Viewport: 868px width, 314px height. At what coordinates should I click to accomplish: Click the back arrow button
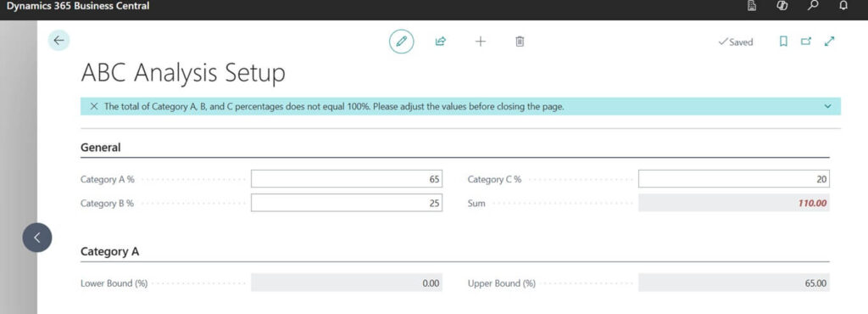[x=58, y=41]
